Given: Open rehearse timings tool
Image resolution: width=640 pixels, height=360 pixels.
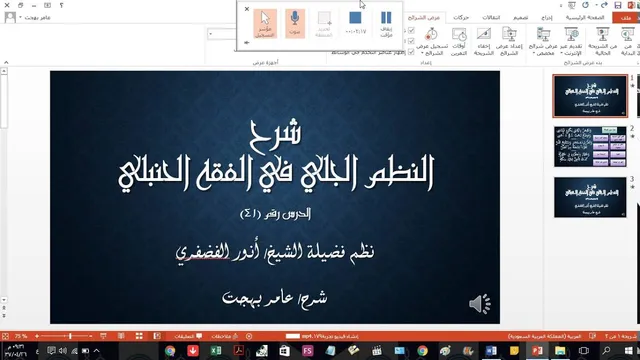Looking at the screenshot, I should pyautogui.click(x=459, y=42).
